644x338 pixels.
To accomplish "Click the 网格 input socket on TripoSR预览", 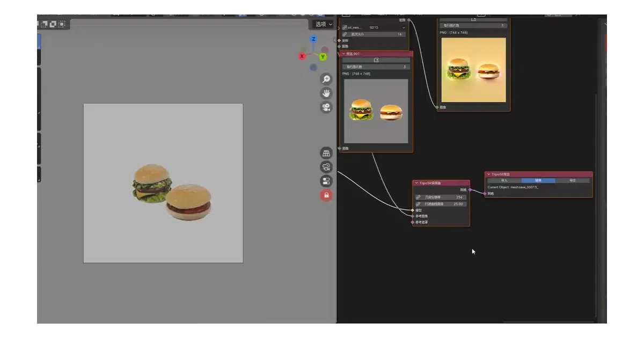I will 485,194.
